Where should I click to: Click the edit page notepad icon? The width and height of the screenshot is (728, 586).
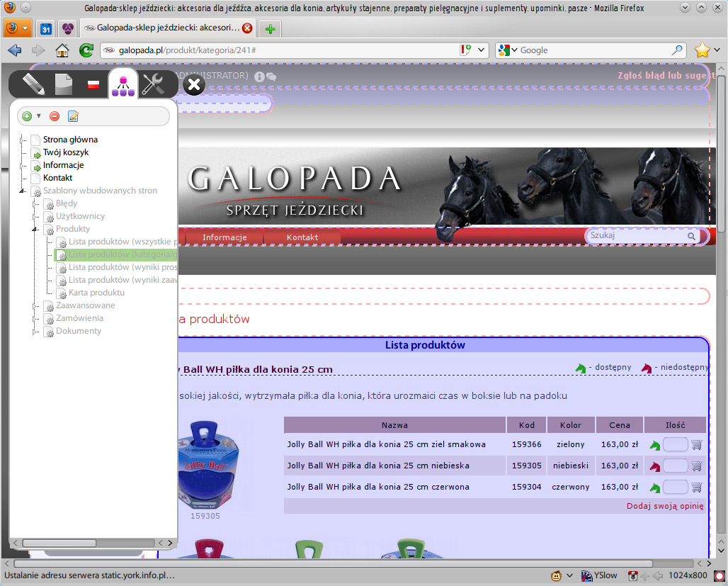72,116
